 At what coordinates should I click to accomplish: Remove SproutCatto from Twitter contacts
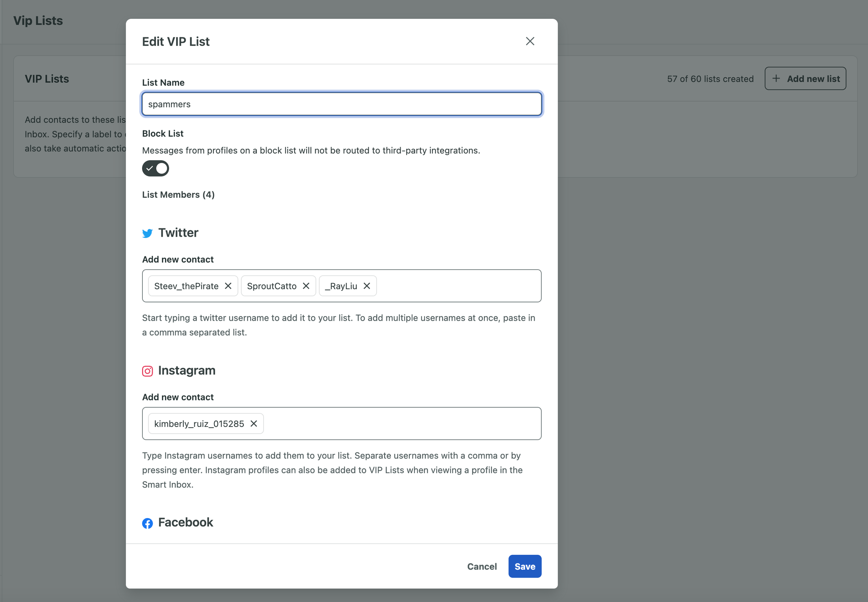(306, 286)
